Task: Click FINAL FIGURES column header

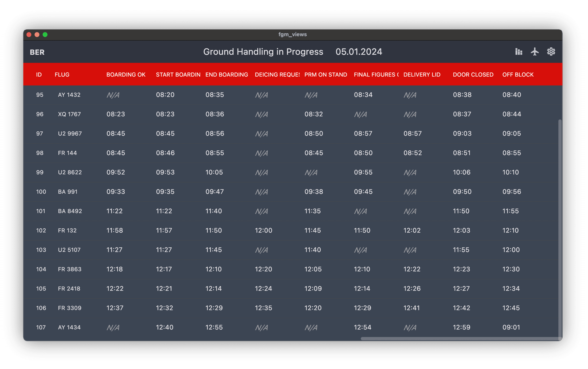Action: pyautogui.click(x=376, y=75)
